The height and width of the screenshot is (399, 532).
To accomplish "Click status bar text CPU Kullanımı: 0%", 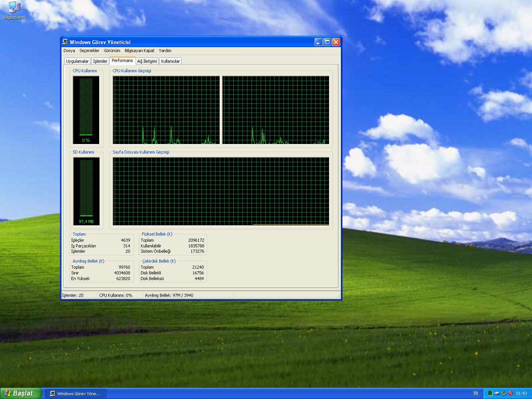I will click(x=116, y=295).
